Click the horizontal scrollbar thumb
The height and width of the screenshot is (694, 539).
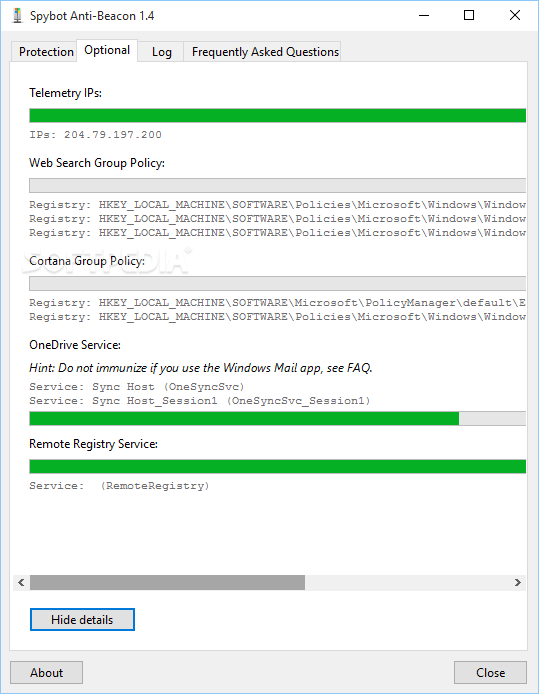[x=167, y=582]
